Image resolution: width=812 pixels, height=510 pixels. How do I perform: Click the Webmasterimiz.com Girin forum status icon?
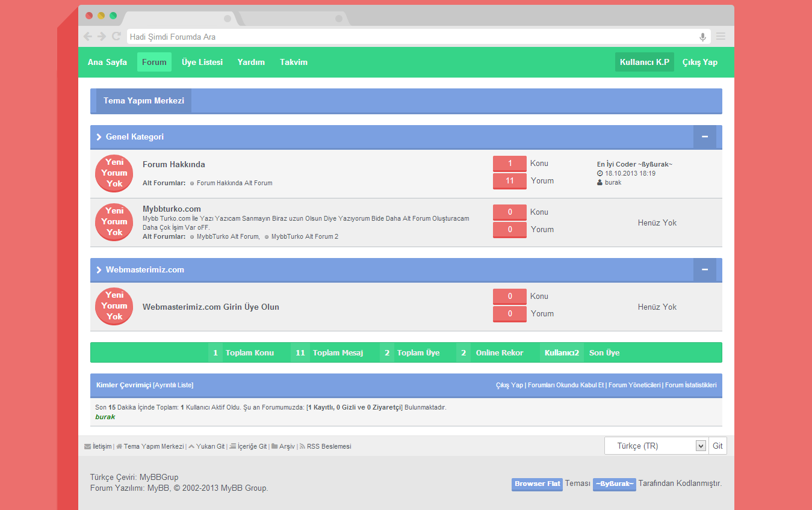(x=114, y=306)
